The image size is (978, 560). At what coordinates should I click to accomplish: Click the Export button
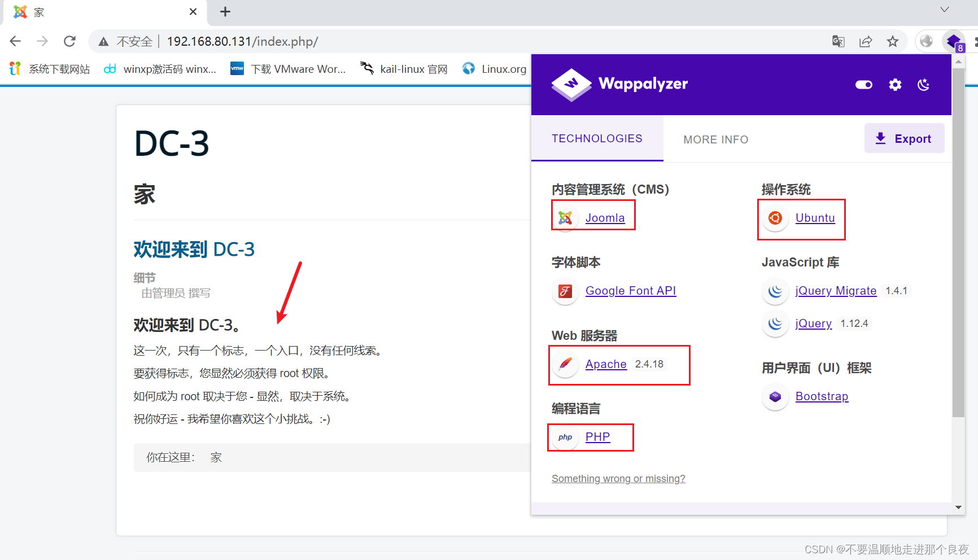pos(904,138)
